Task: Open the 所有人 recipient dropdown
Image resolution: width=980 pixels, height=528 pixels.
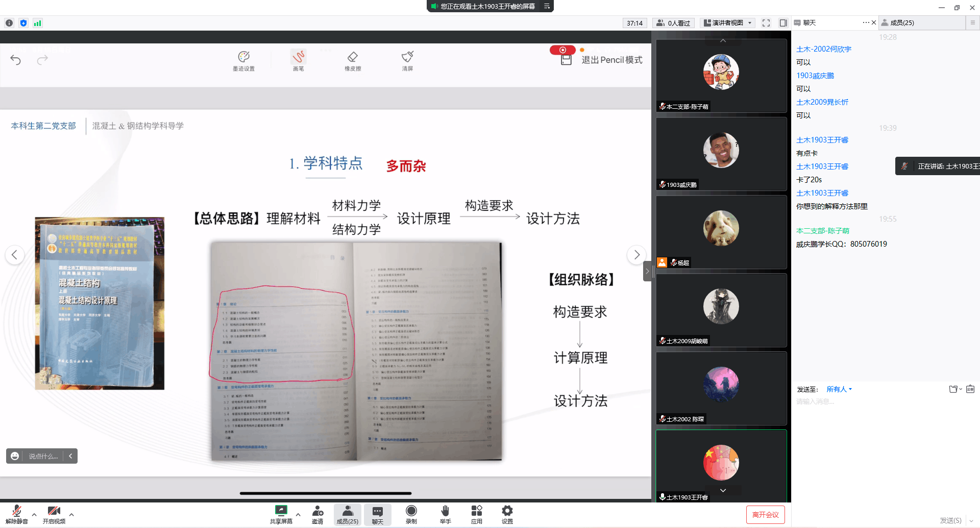Action: tap(839, 389)
